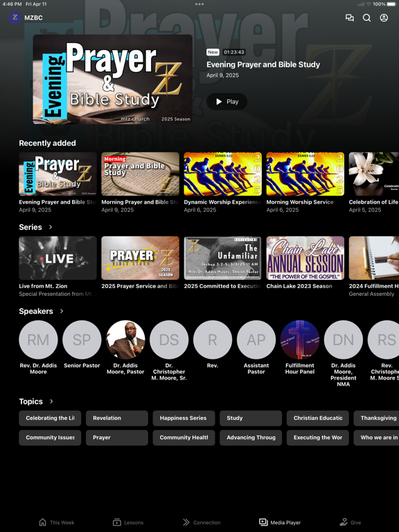Screen dimensions: 399x532
Task: Open Morning Prayer and Bible Study thumbnail
Action: pyautogui.click(x=140, y=174)
